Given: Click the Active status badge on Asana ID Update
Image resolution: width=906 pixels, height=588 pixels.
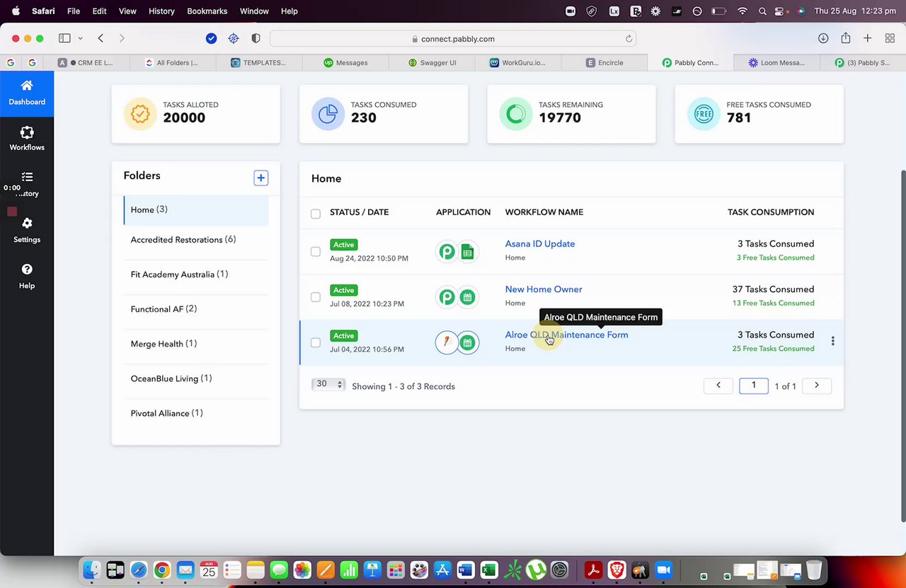Looking at the screenshot, I should click(343, 245).
